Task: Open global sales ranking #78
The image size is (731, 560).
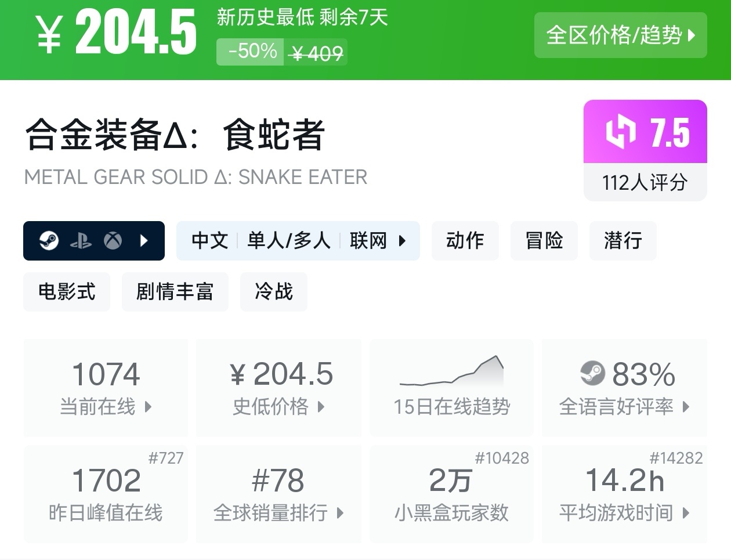Action: 278,494
